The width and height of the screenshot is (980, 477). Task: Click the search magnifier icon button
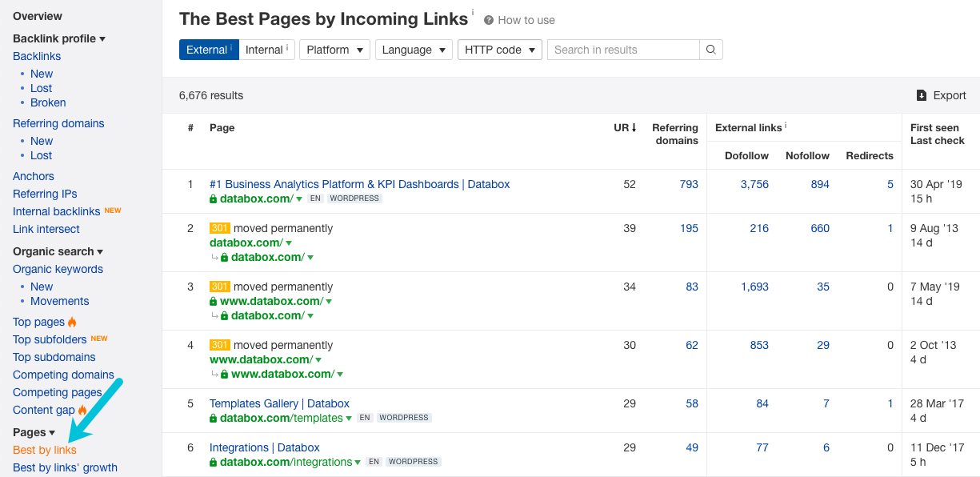pyautogui.click(x=711, y=50)
